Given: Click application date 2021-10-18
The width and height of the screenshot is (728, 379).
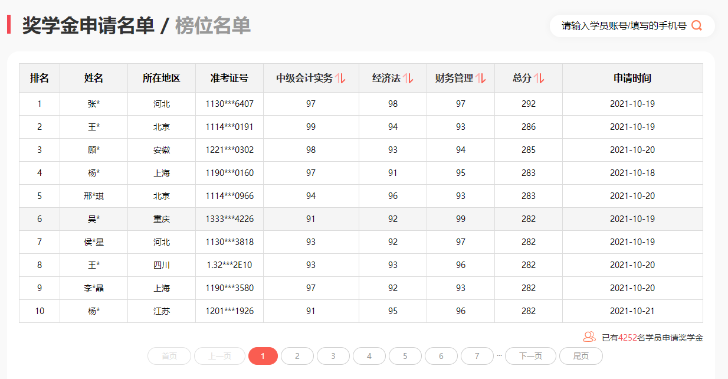Looking at the screenshot, I should click(632, 173).
